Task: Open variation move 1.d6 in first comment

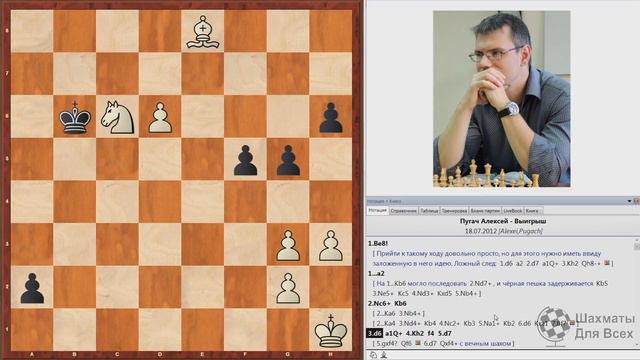Action: 506,263
